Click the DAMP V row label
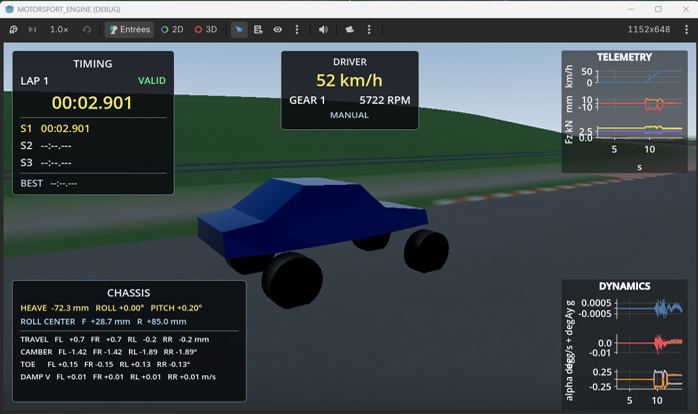Image resolution: width=698 pixels, height=414 pixels. (x=35, y=377)
